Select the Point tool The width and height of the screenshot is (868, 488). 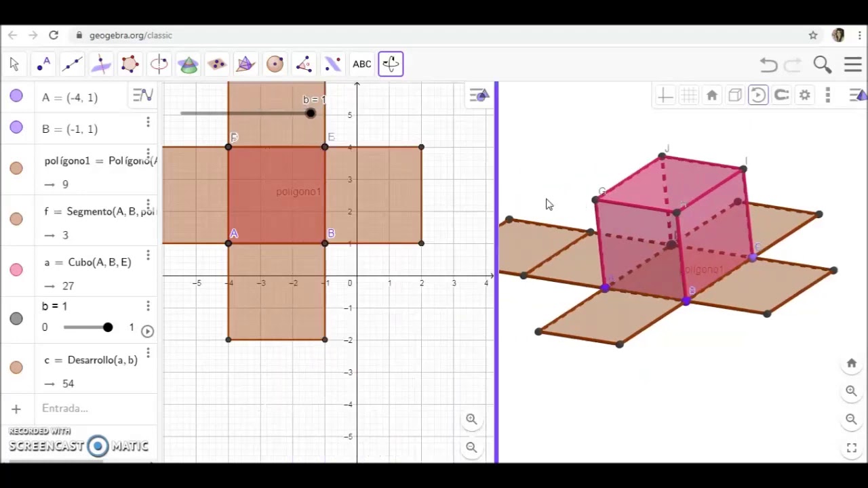click(43, 64)
